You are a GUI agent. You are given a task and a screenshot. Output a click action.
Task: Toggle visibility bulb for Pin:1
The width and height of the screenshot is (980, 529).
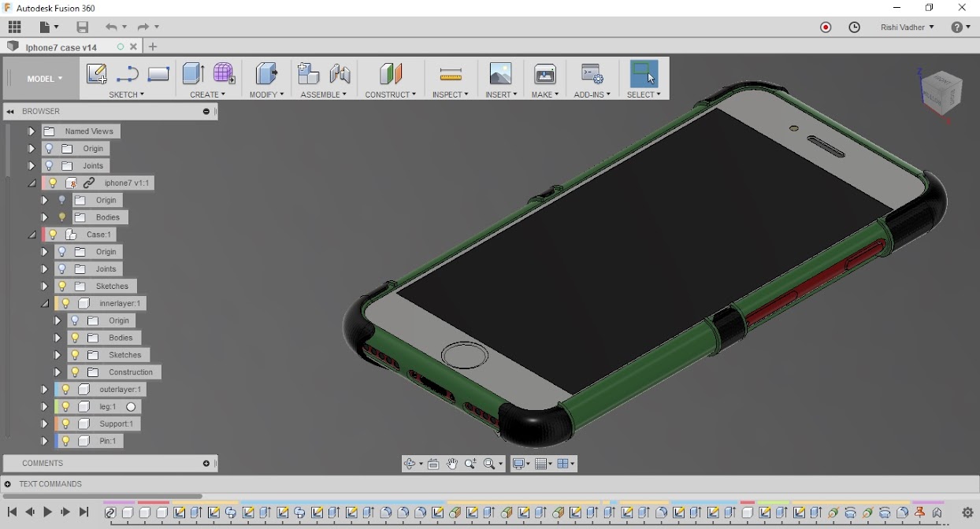tap(65, 441)
